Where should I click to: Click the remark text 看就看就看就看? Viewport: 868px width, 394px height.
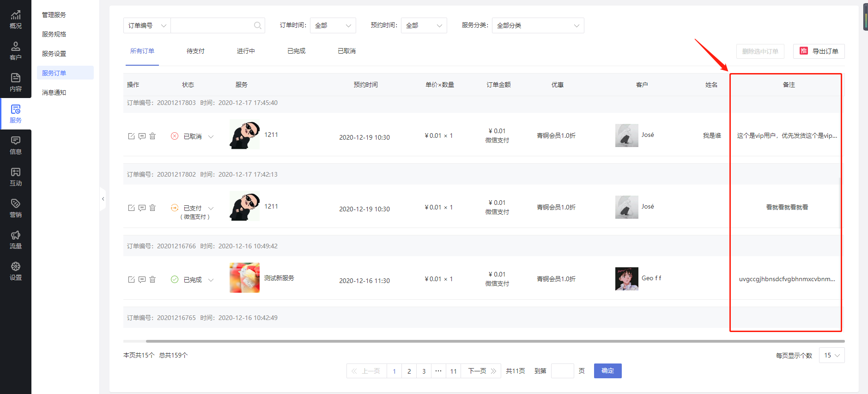point(787,207)
